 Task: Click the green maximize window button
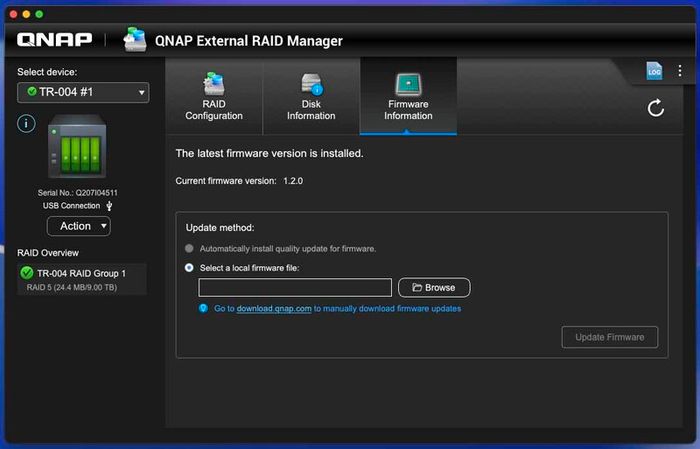point(39,14)
